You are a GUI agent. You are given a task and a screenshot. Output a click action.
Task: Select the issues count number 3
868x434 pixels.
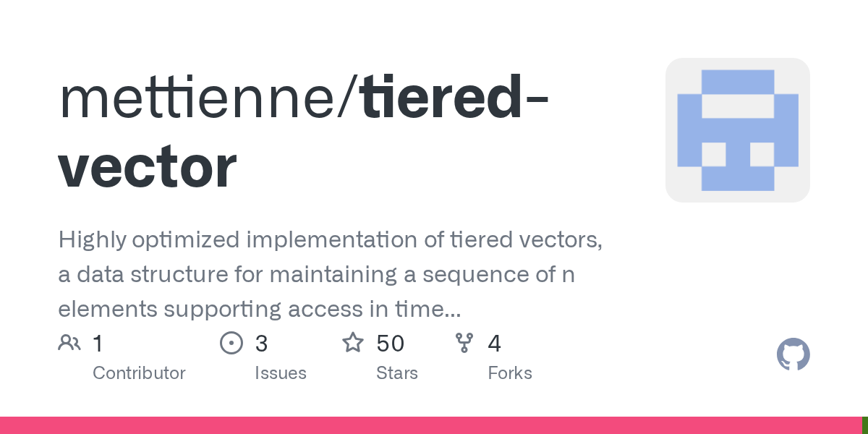pos(261,343)
